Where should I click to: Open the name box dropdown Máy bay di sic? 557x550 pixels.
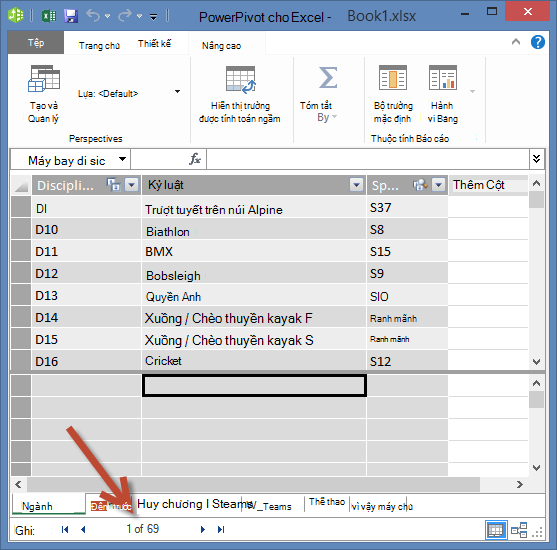pyautogui.click(x=122, y=159)
